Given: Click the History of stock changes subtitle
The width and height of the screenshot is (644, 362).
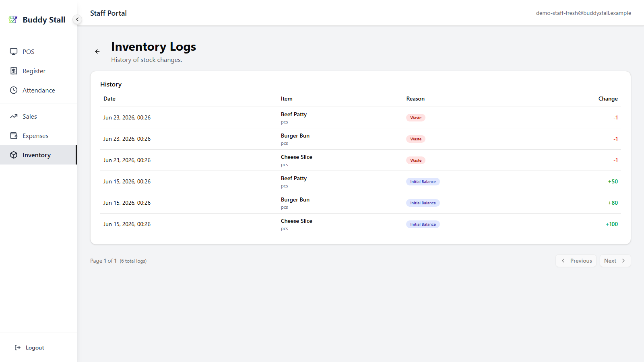Looking at the screenshot, I should [147, 60].
